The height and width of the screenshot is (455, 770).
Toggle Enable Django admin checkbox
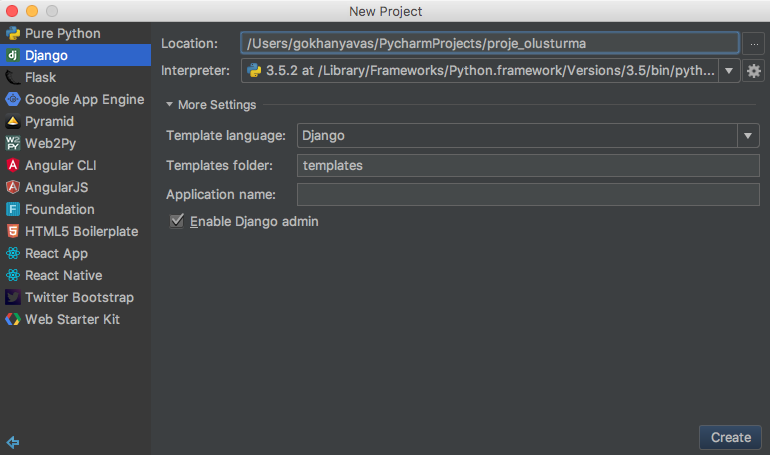(x=177, y=221)
